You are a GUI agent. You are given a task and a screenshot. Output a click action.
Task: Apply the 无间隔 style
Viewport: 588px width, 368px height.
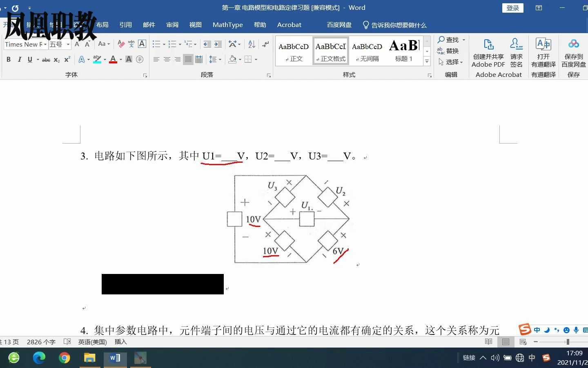click(x=367, y=51)
